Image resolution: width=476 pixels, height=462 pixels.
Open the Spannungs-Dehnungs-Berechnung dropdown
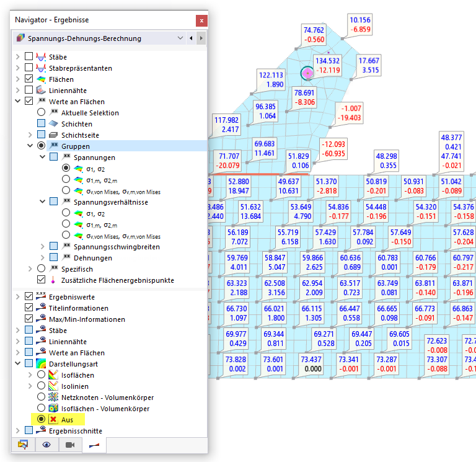click(x=180, y=38)
